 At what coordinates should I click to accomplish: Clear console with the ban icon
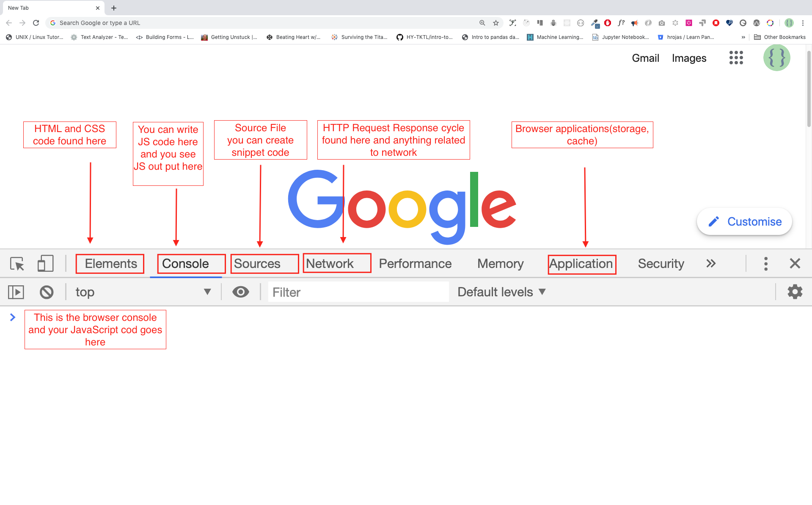[x=47, y=292]
